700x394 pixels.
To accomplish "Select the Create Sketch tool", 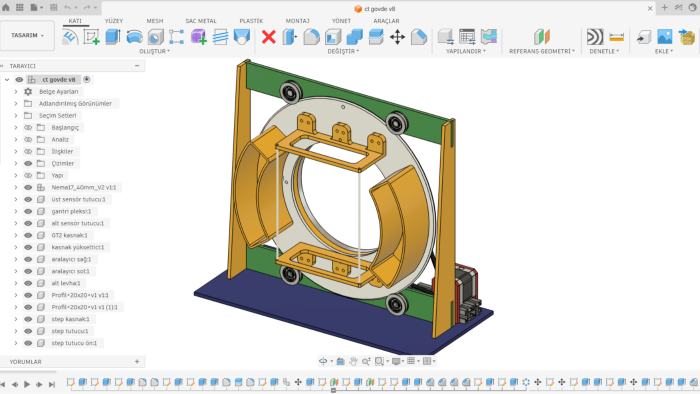I will click(92, 37).
